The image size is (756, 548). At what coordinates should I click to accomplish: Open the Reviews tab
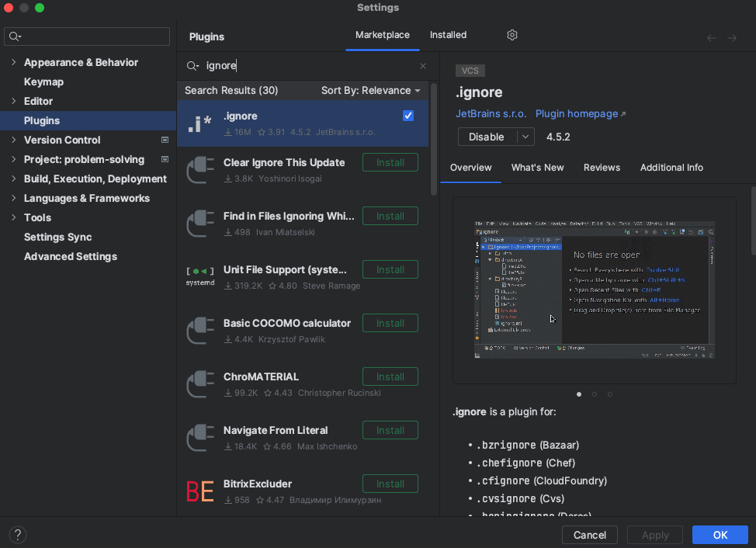coord(602,168)
